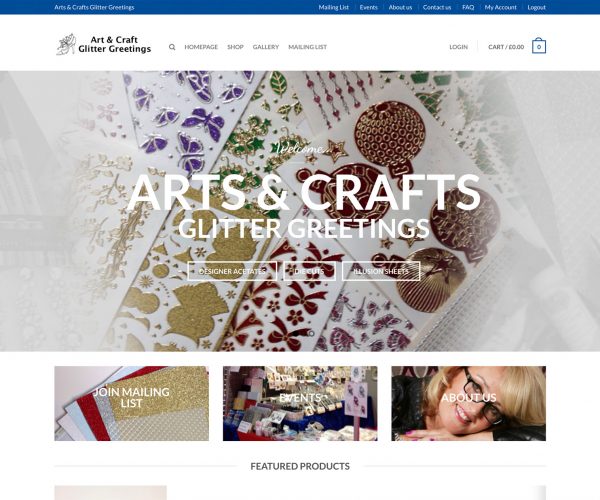Click the shopping cart bag icon
600x500 pixels.
[x=539, y=46]
